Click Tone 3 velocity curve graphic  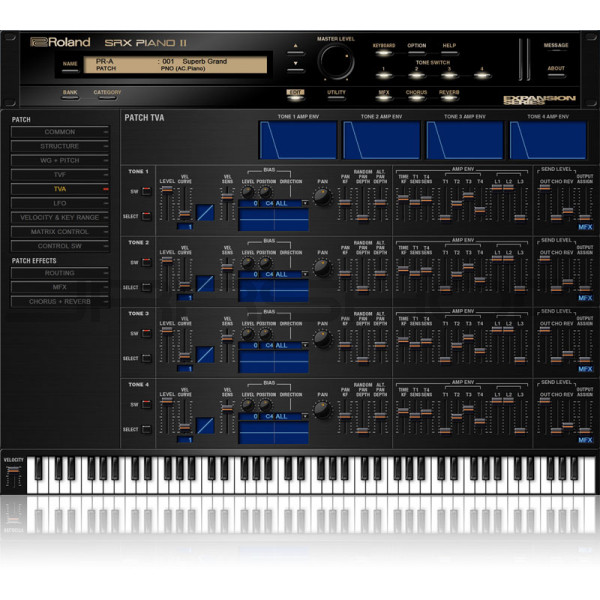click(205, 355)
